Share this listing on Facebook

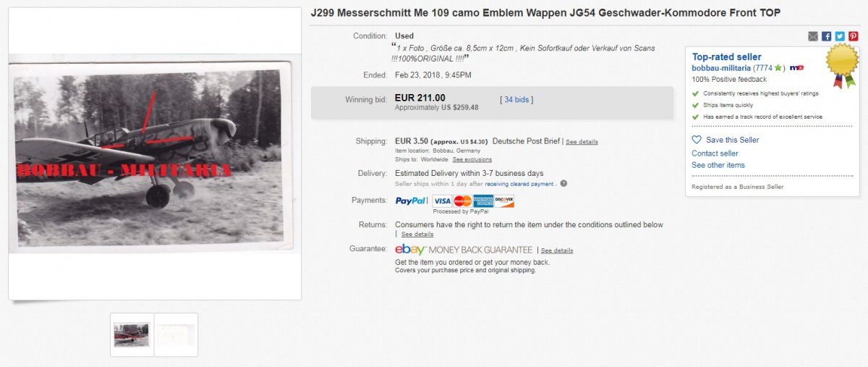point(827,36)
